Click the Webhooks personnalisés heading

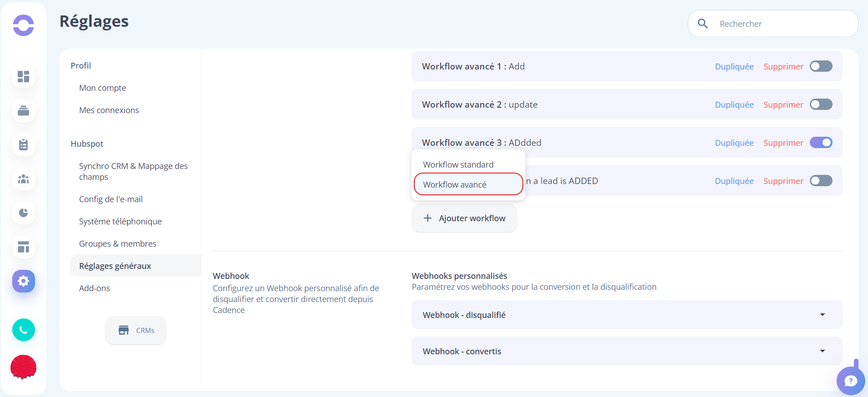pyautogui.click(x=459, y=276)
